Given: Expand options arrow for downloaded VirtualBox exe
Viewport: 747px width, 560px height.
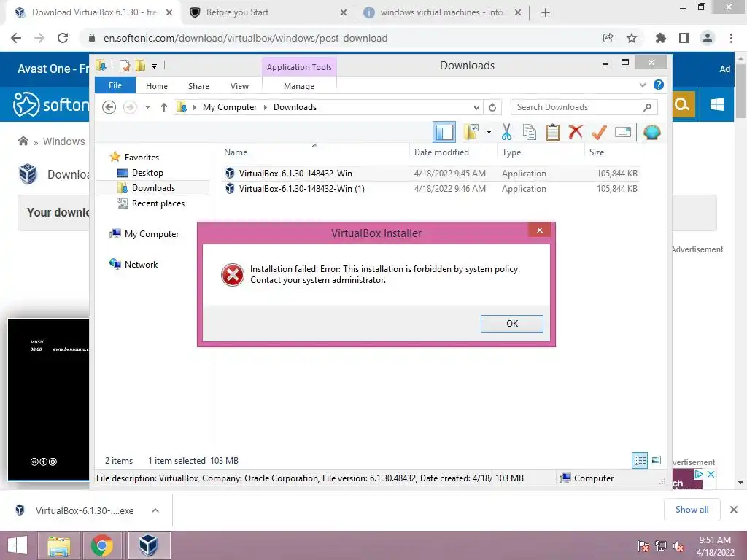Looking at the screenshot, I should 155,510.
